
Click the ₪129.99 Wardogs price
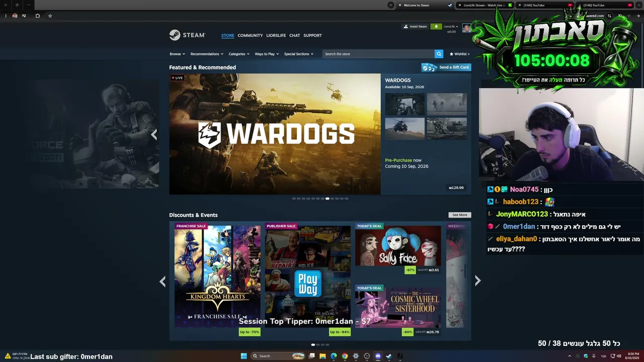click(456, 188)
